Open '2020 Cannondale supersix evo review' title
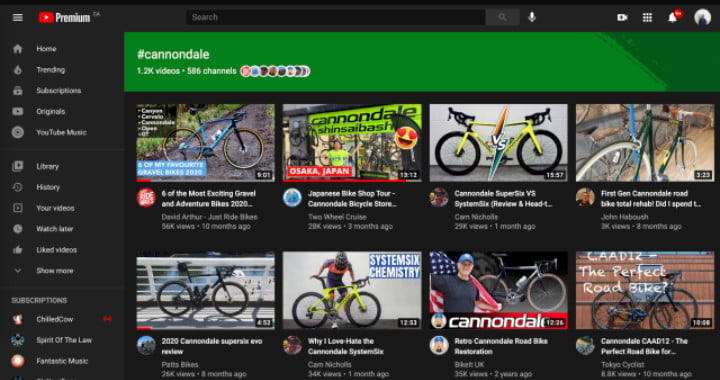Screen dimensions: 720x380 click(212, 346)
